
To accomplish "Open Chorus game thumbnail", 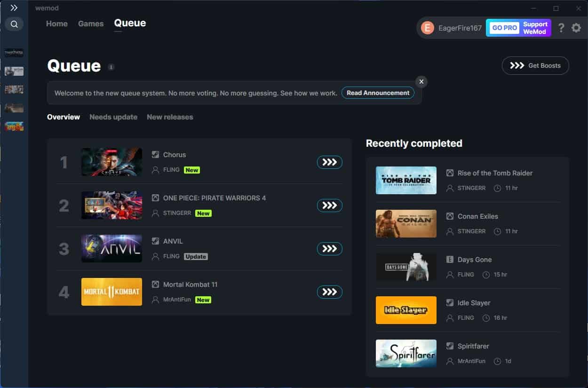I will [111, 162].
